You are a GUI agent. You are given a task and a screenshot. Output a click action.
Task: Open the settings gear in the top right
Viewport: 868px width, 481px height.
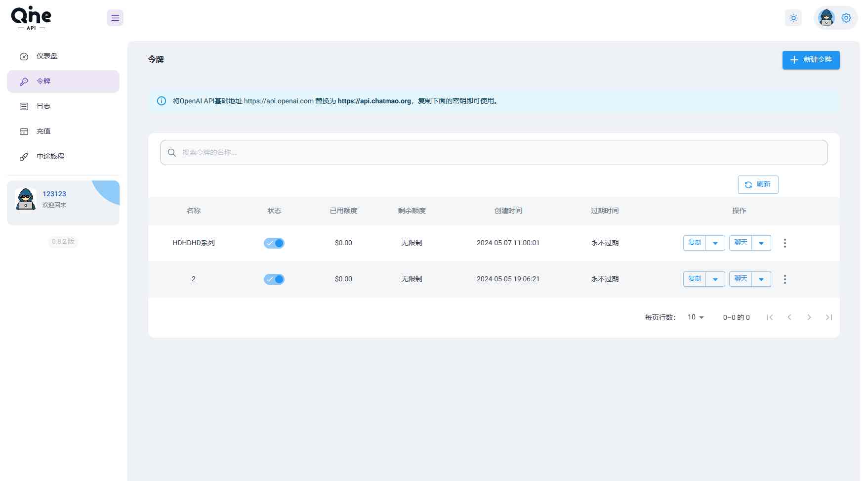pyautogui.click(x=846, y=18)
